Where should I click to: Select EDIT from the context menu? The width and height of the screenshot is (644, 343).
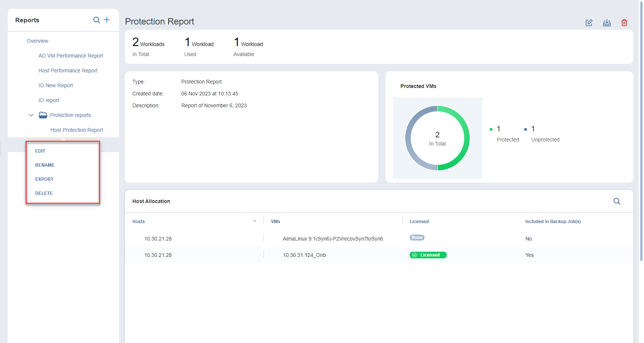click(40, 151)
